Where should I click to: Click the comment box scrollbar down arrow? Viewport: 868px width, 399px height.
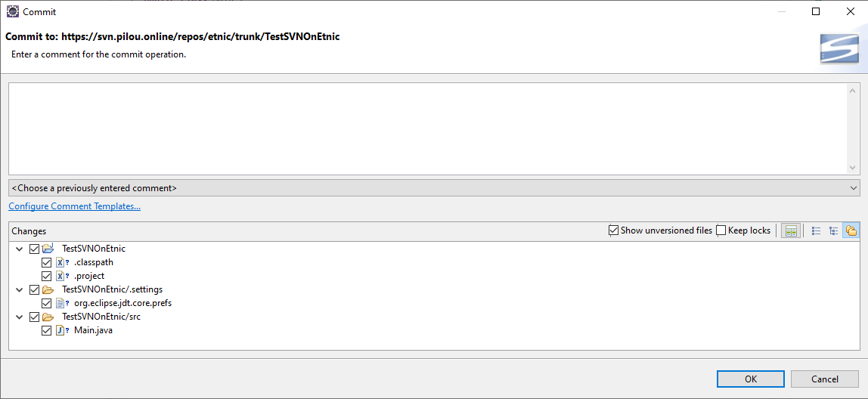click(x=854, y=168)
